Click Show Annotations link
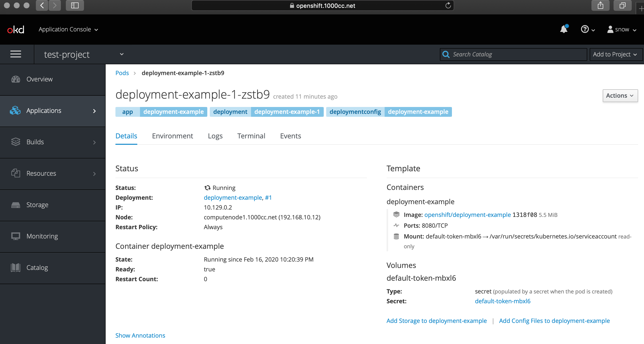 140,335
